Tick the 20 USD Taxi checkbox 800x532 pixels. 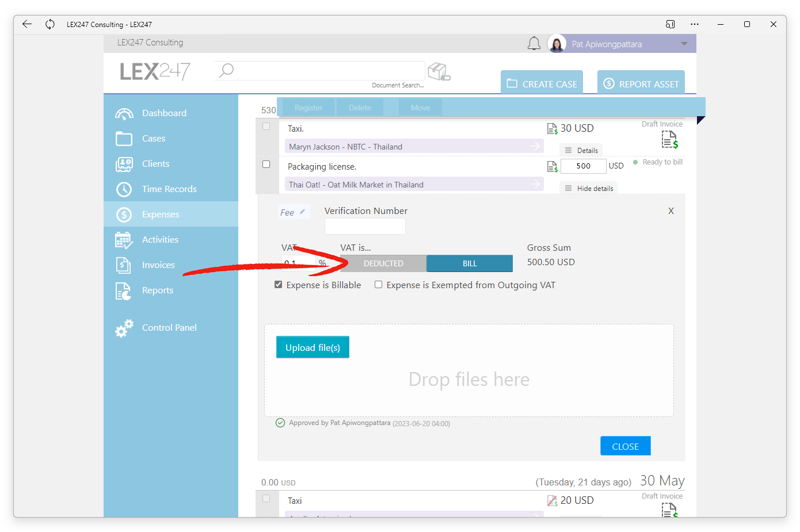(x=266, y=499)
